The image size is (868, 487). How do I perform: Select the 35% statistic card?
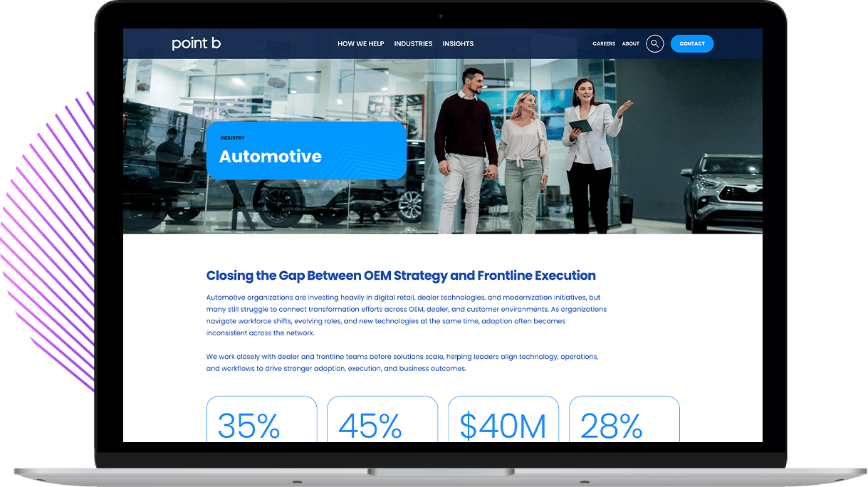(x=261, y=419)
